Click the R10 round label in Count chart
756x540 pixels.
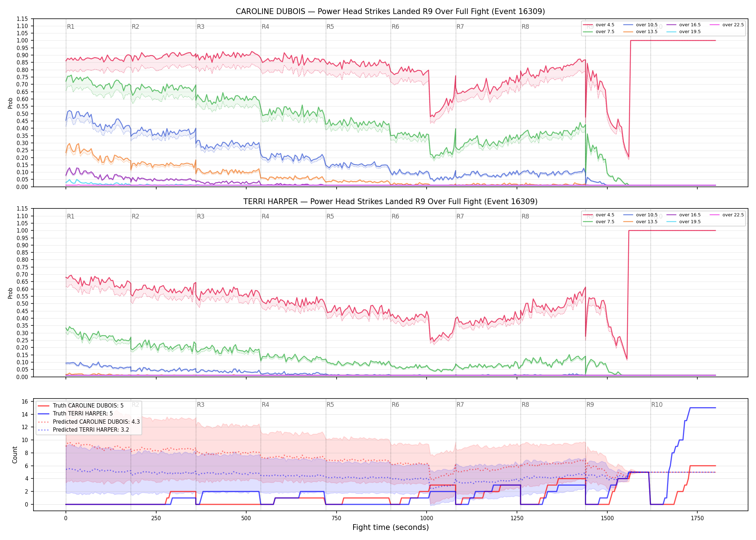click(657, 405)
